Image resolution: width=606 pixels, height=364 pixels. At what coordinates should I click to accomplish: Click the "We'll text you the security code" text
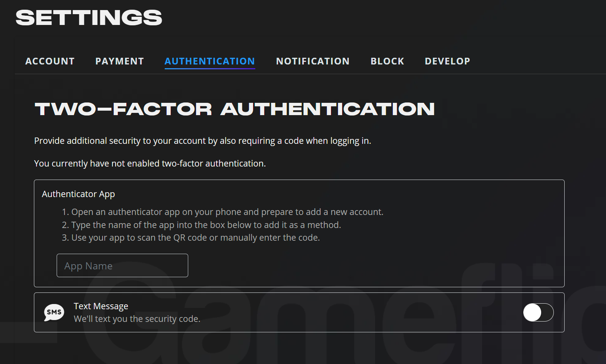(137, 319)
